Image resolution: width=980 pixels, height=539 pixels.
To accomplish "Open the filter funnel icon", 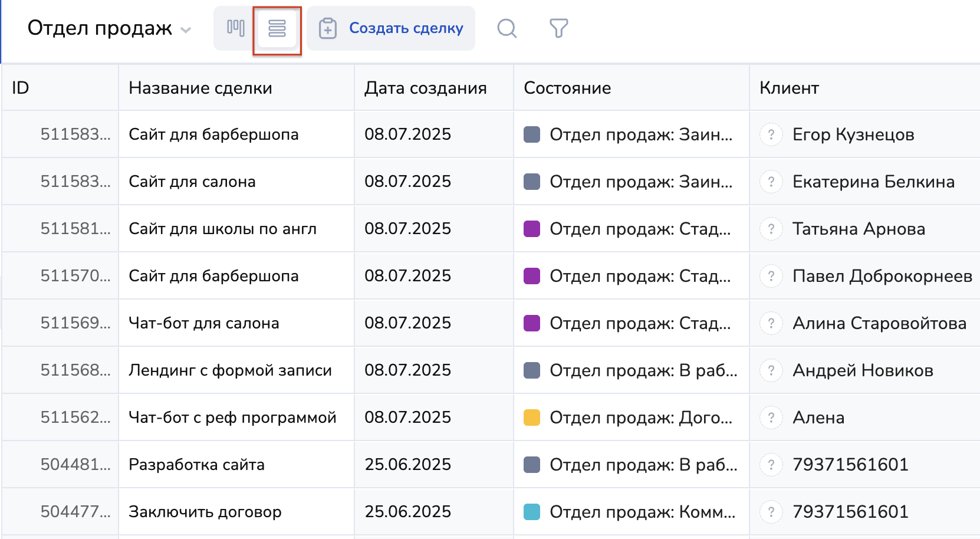I will (558, 28).
